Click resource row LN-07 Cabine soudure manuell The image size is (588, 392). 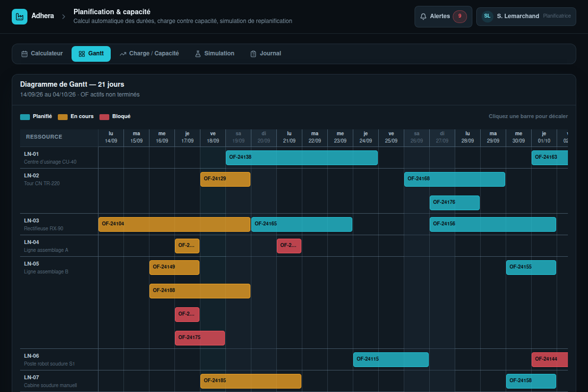tap(59, 381)
